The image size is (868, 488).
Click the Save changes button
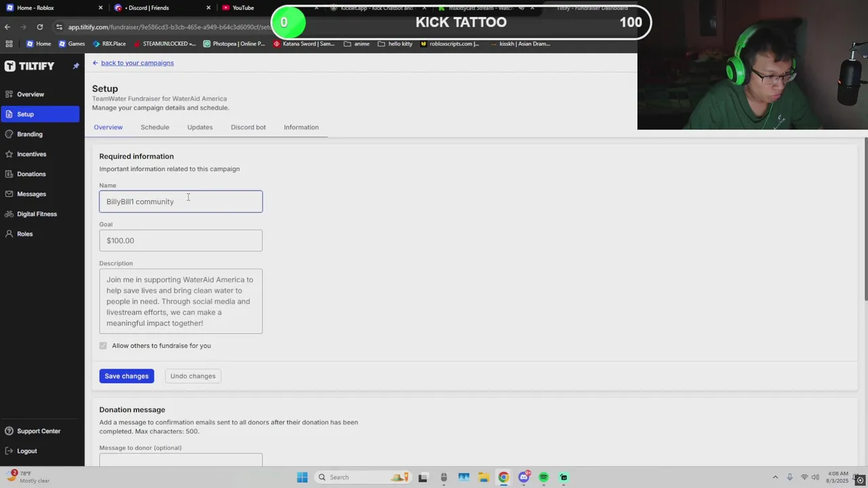click(x=126, y=376)
